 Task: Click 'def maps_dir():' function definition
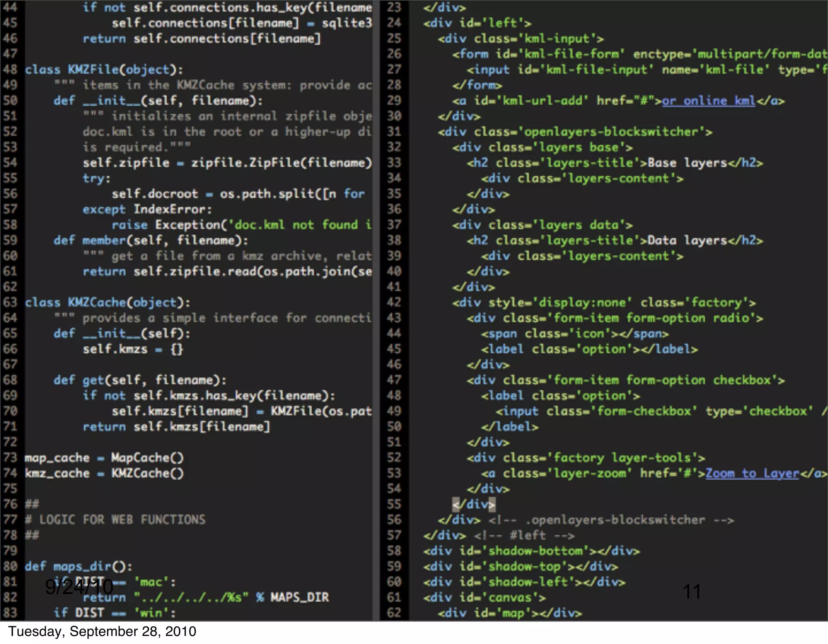tap(78, 566)
